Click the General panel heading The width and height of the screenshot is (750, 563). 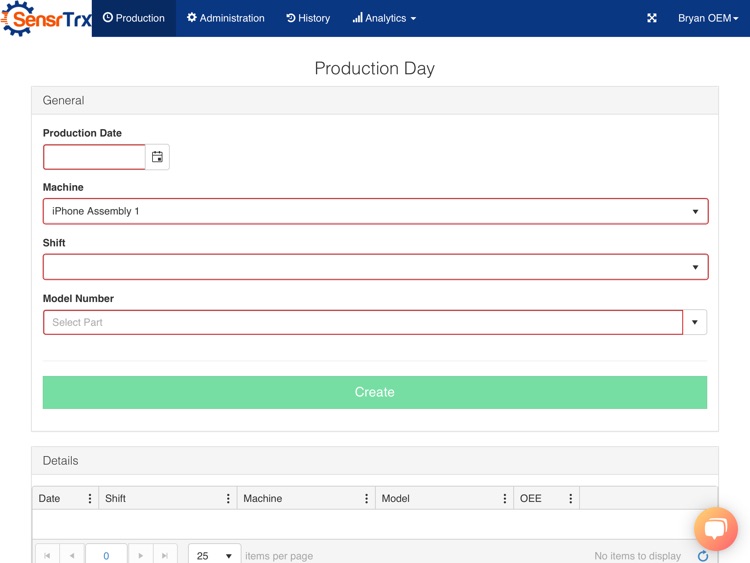pyautogui.click(x=63, y=100)
